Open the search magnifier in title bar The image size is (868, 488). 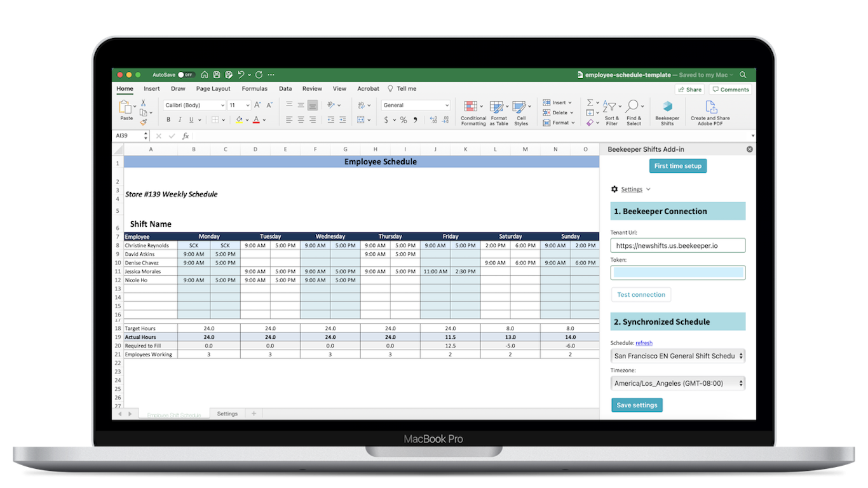743,74
